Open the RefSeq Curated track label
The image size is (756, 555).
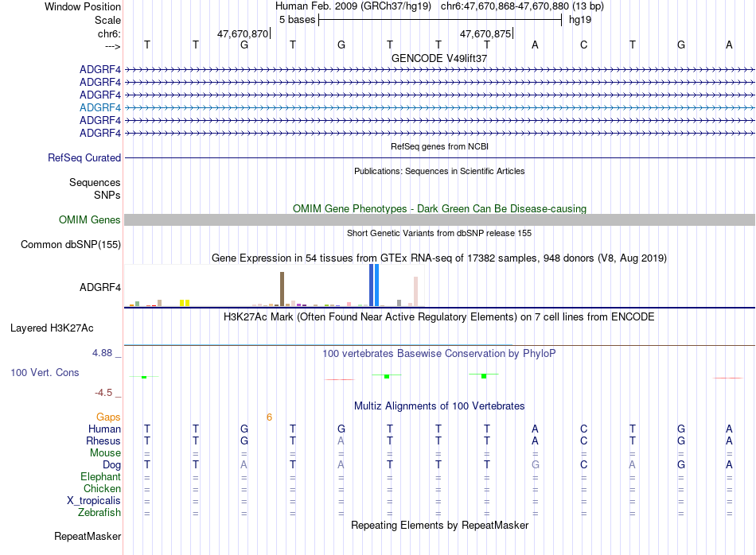[84, 157]
